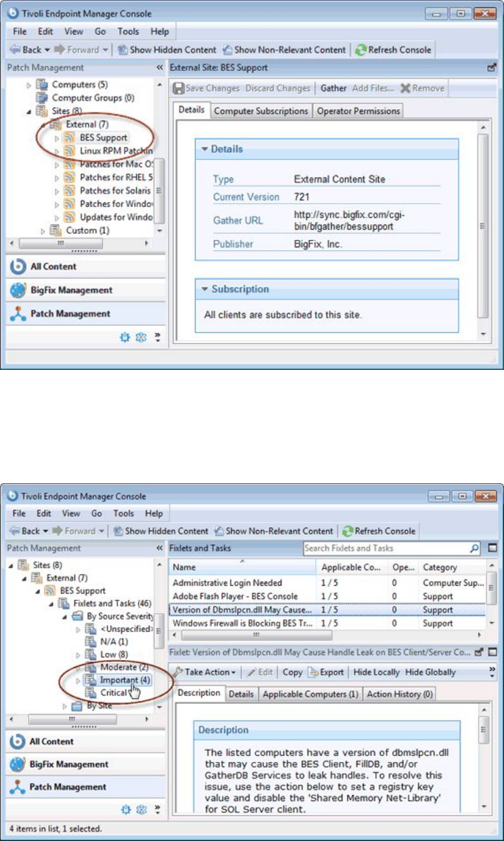
Task: Click second gear icon under upper domain list
Action: point(140,338)
